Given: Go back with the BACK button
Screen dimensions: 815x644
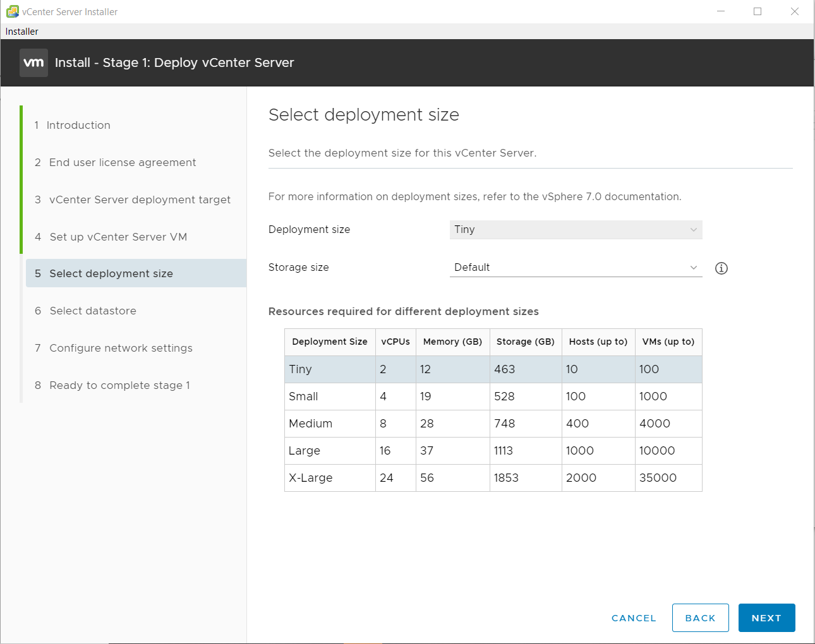Looking at the screenshot, I should 700,618.
